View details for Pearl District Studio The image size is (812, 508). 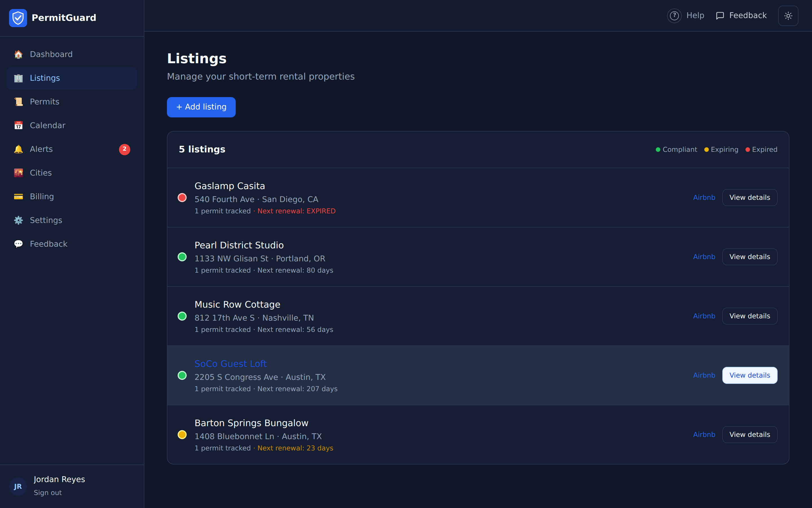pos(750,257)
